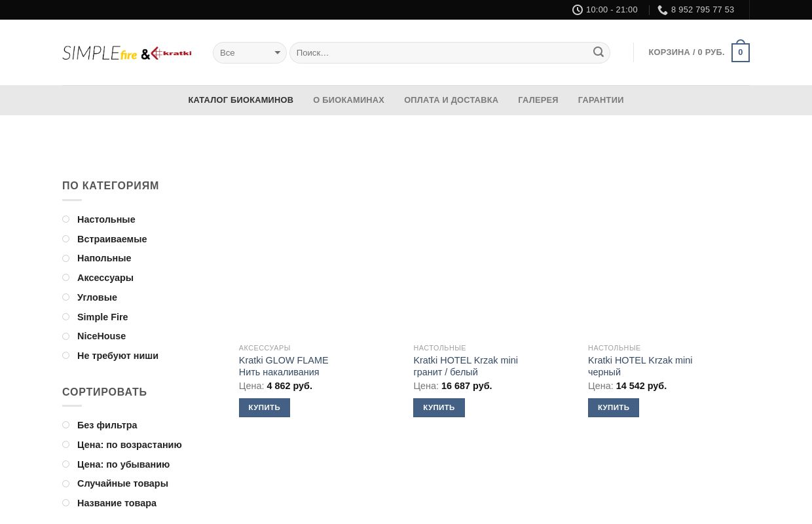
Task: Click 'Настольные' label above гранит / белый product
Action: pos(440,348)
